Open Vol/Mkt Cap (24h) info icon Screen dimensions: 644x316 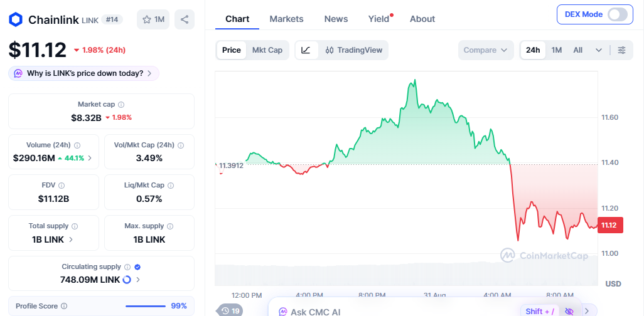pyautogui.click(x=181, y=145)
